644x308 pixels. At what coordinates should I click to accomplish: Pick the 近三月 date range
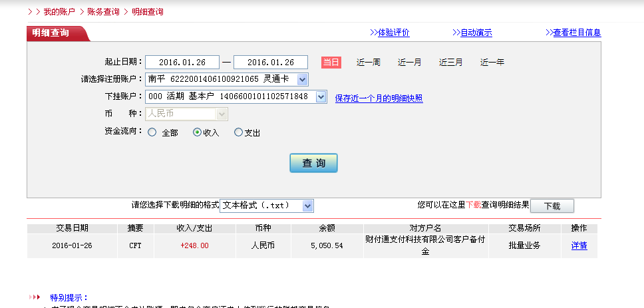(450, 63)
